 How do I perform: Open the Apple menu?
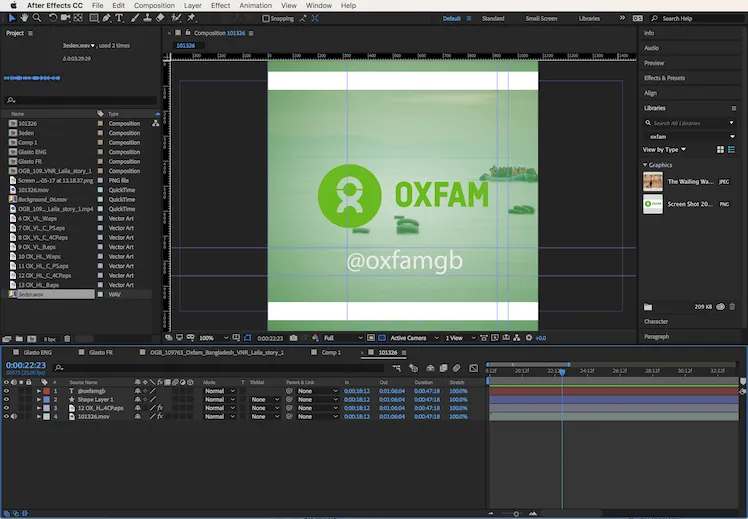tap(13, 5)
